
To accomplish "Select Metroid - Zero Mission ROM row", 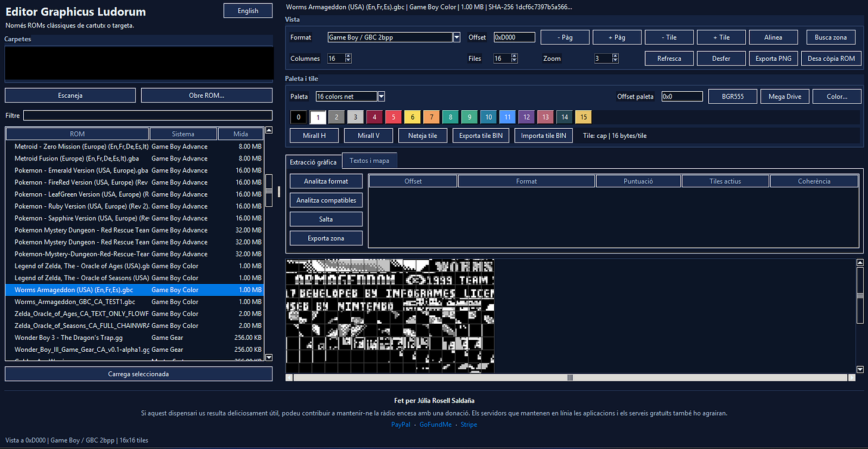I will coord(135,147).
